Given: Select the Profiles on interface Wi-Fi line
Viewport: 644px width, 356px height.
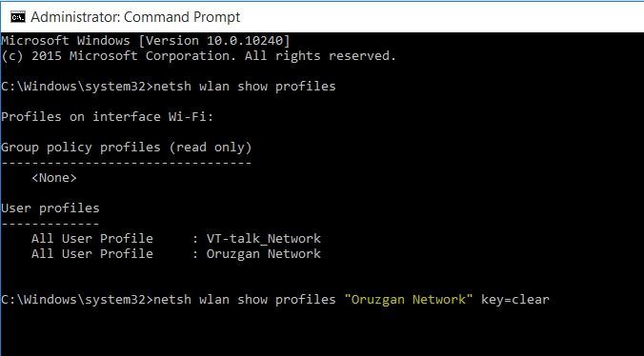Looking at the screenshot, I should point(108,117).
